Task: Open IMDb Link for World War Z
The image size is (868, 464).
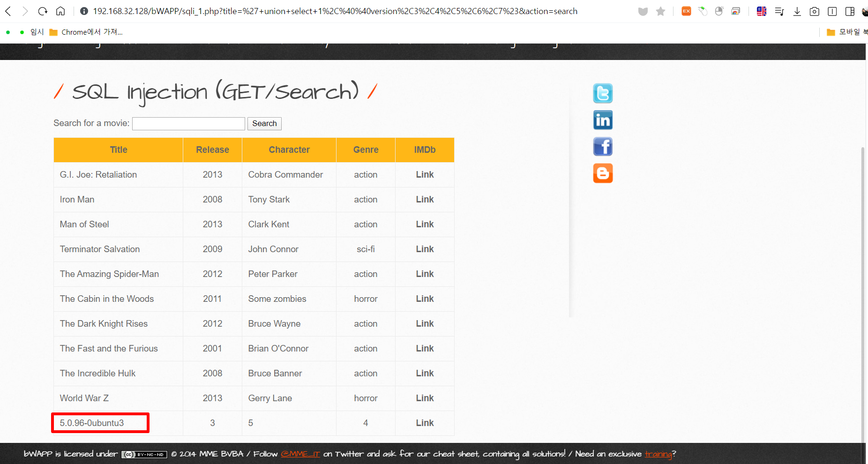Action: coord(425,398)
